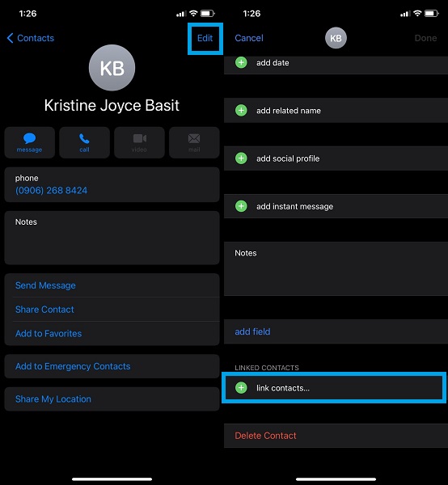Select Add to Emergency Contacts
Image resolution: width=448 pixels, height=485 pixels.
112,366
